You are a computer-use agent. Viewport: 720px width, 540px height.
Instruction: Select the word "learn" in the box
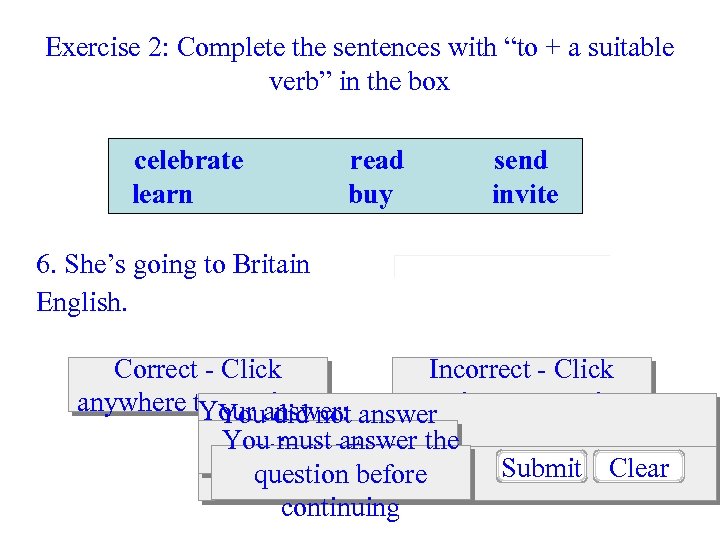pos(162,195)
